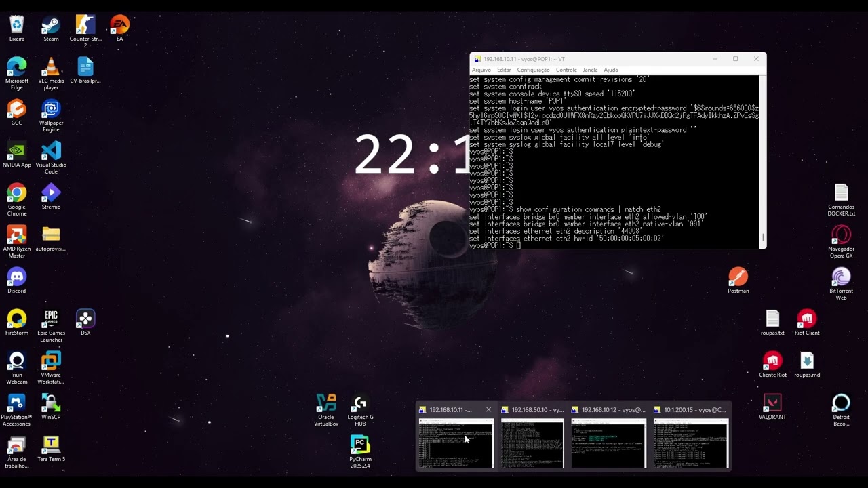
Task: Select the Discord desktop shortcut
Action: tap(17, 281)
